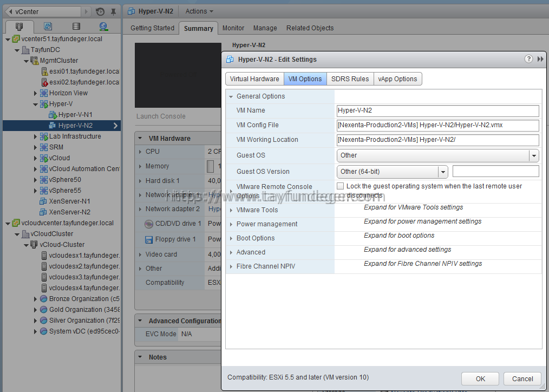Image resolution: width=549 pixels, height=392 pixels.
Task: Collapse the VM Hardware panel
Action: (140, 138)
